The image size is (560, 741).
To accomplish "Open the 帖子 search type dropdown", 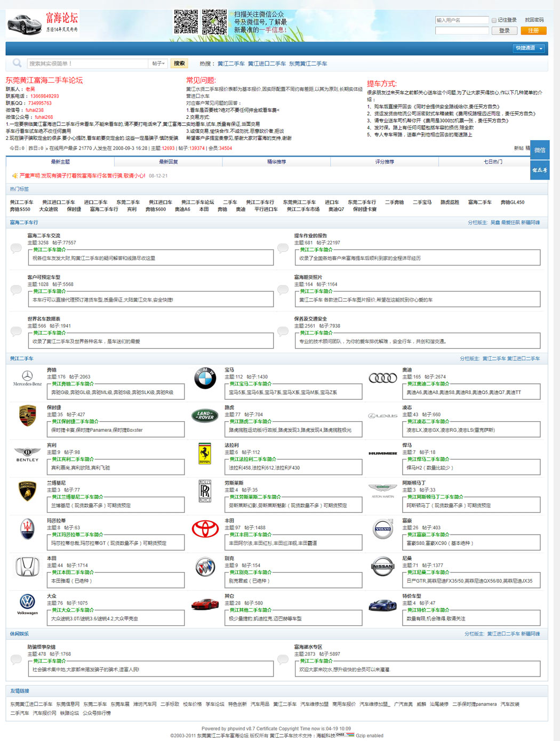I will tap(158, 63).
